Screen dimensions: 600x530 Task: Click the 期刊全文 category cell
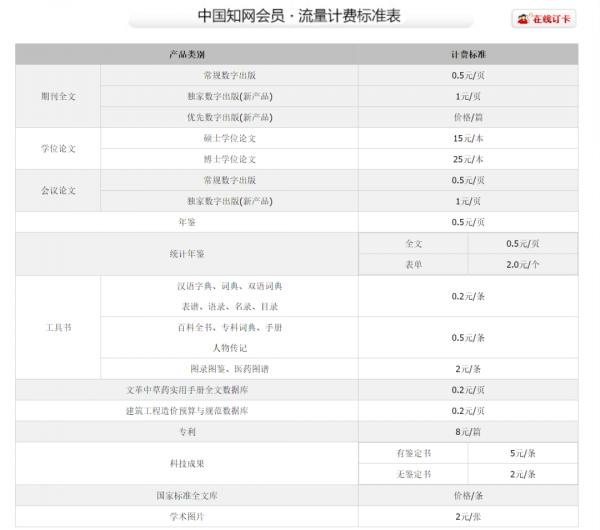click(x=58, y=96)
